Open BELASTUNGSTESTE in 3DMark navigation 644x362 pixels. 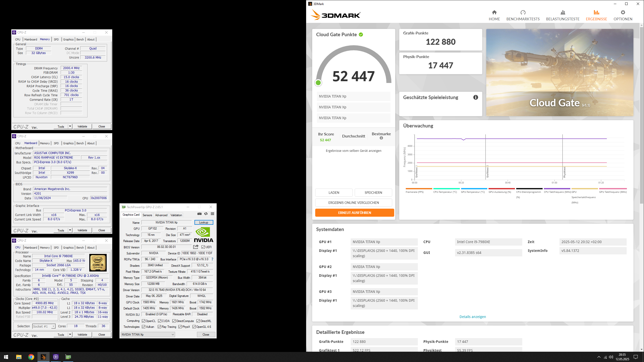[562, 15]
